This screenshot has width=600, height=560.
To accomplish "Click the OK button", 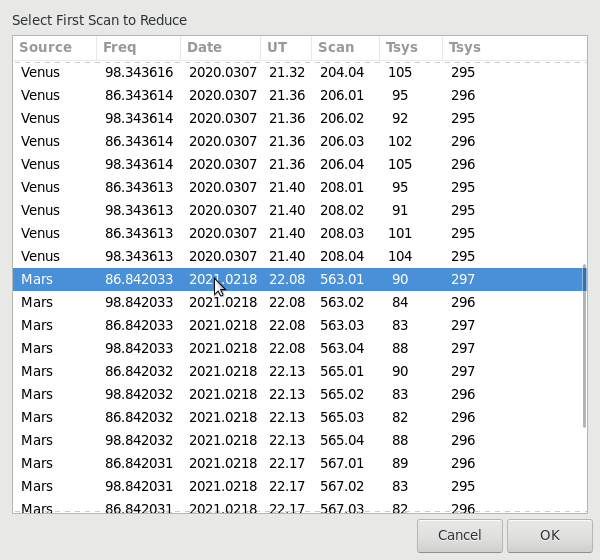I will pos(549,536).
